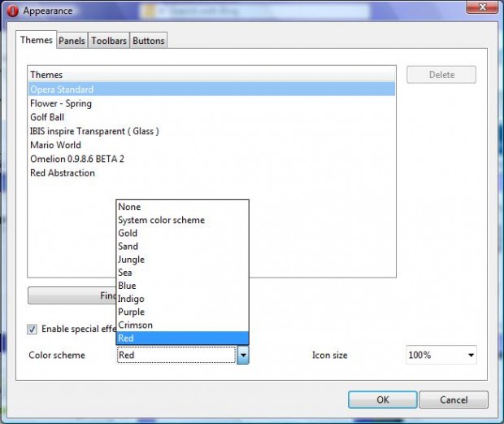Choose the Golf Ball theme
This screenshot has width=504, height=424.
(211, 117)
